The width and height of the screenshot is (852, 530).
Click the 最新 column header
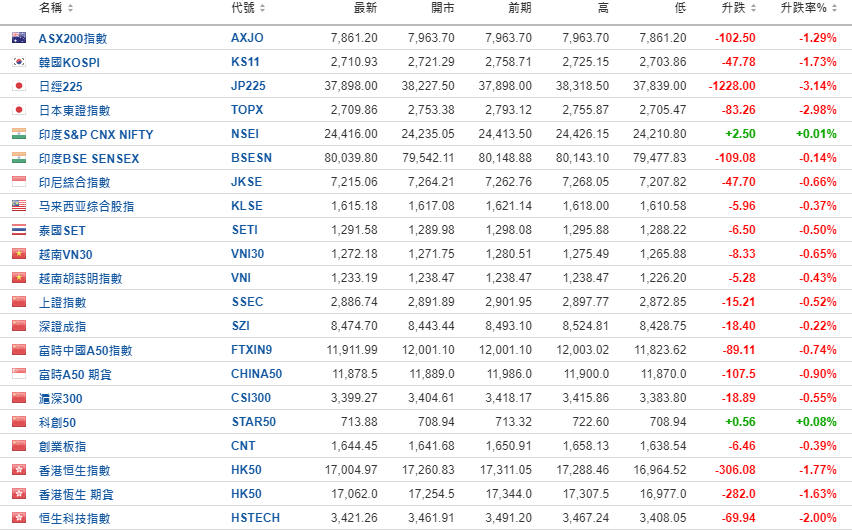pos(365,8)
